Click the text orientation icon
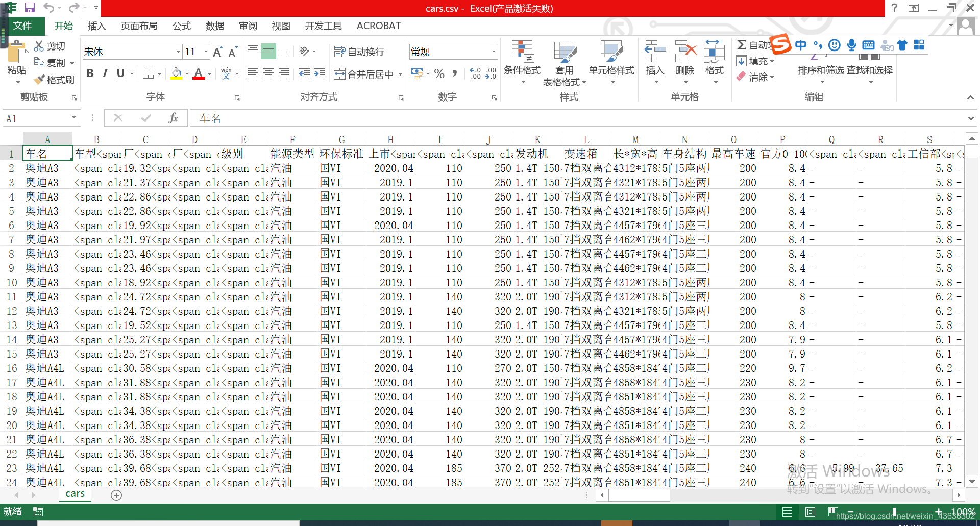 (x=305, y=51)
